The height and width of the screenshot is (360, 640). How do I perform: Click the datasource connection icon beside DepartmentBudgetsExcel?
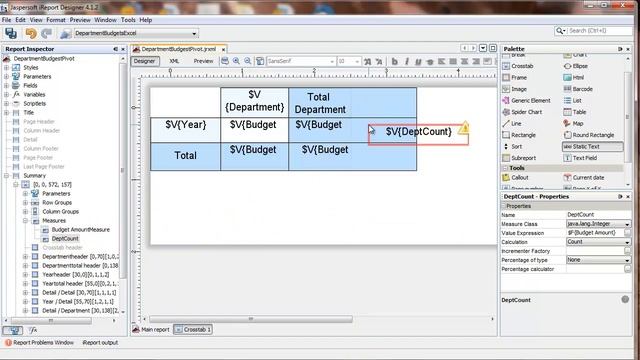pyautogui.click(x=65, y=33)
